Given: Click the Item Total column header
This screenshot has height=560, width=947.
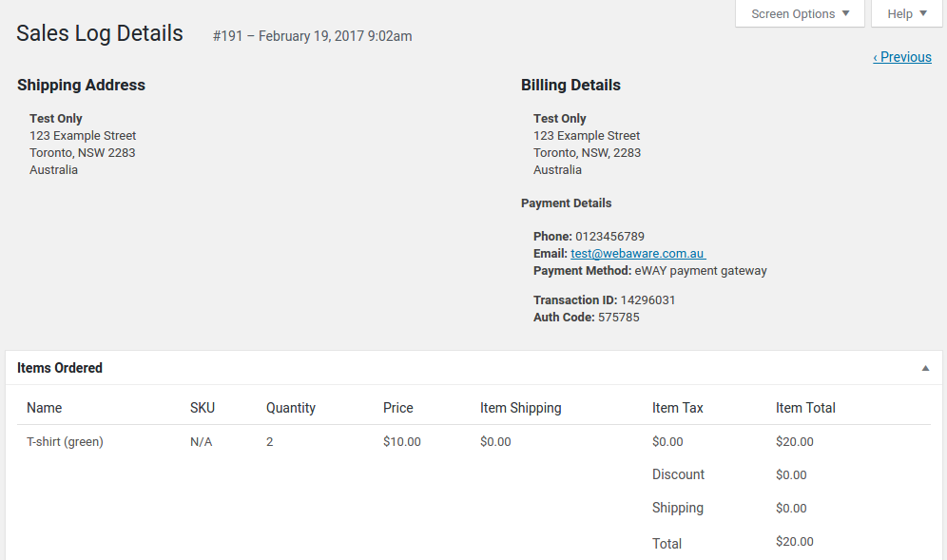Looking at the screenshot, I should tap(805, 408).
